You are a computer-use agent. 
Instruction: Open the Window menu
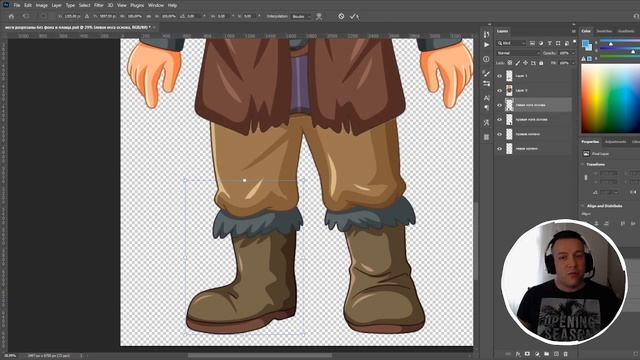click(156, 5)
